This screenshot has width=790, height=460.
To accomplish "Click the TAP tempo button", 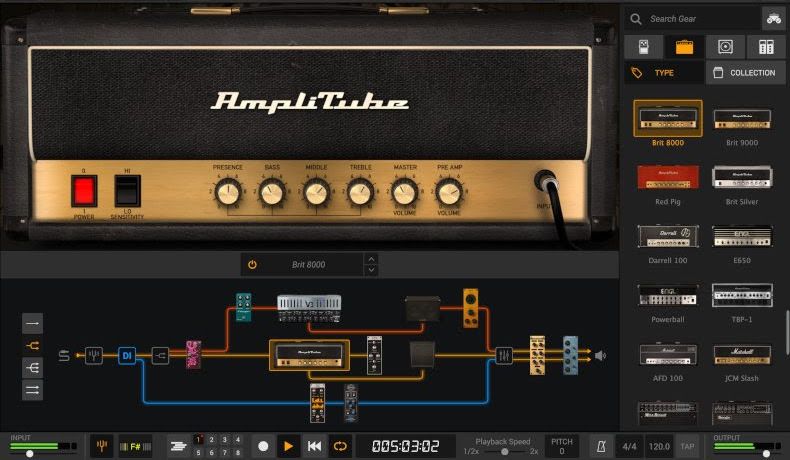I will pos(687,446).
